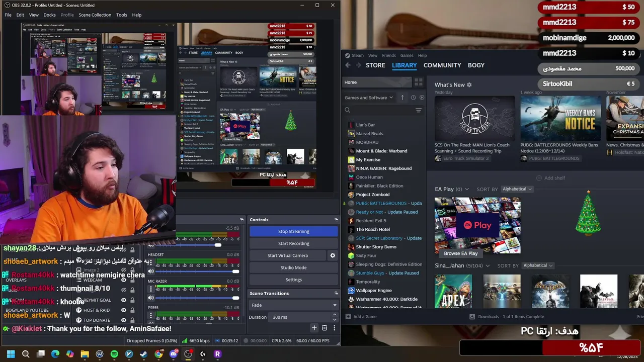Open Google Chrome from the taskbar
This screenshot has width=644, height=362.
(x=158, y=354)
